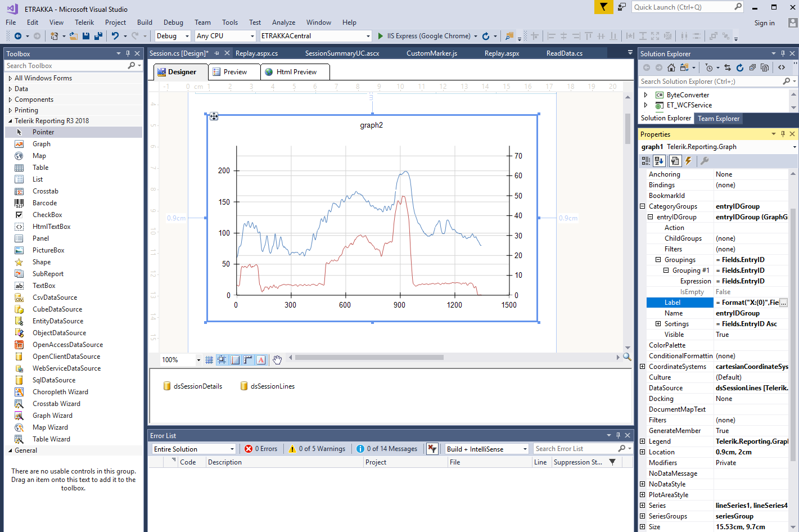Click the Save icon in the toolbar
Image resolution: width=799 pixels, height=532 pixels.
pyautogui.click(x=86, y=36)
